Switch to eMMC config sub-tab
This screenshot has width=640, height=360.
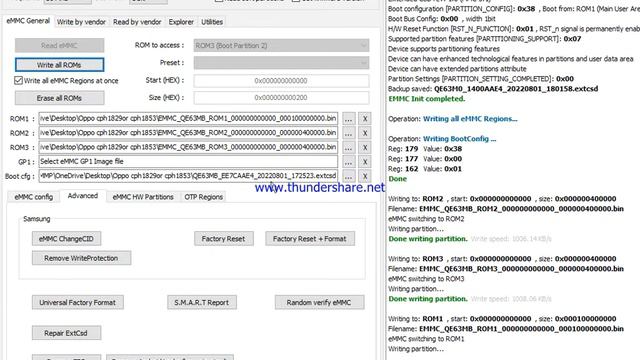pos(33,197)
